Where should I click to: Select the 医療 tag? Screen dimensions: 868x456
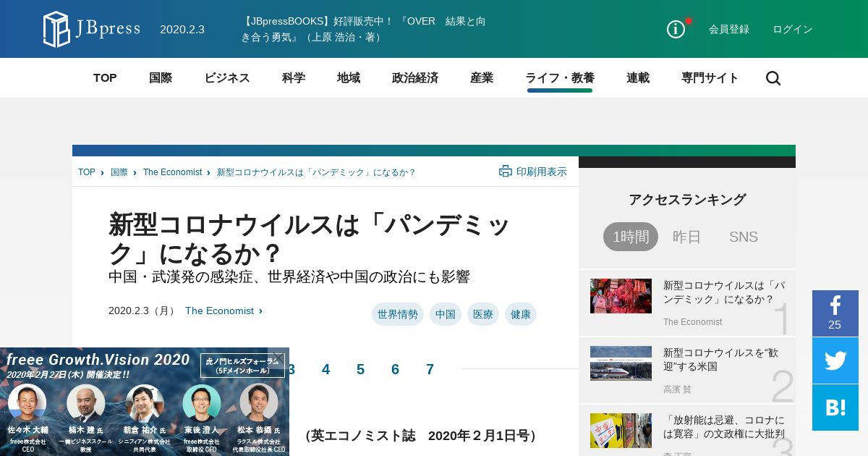click(x=483, y=314)
